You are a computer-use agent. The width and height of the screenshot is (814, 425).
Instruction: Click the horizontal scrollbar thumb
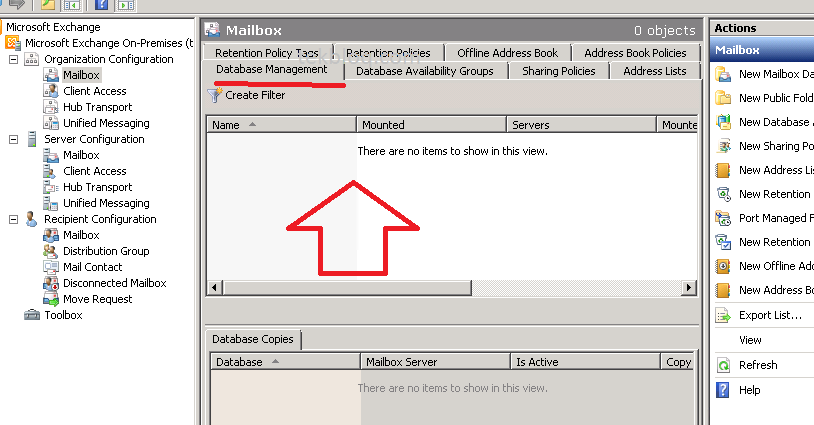coord(347,287)
